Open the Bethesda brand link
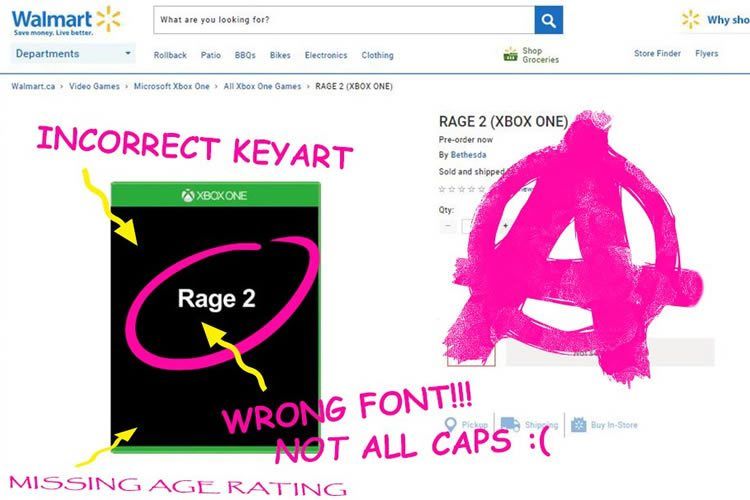The image size is (750, 500). (x=468, y=155)
